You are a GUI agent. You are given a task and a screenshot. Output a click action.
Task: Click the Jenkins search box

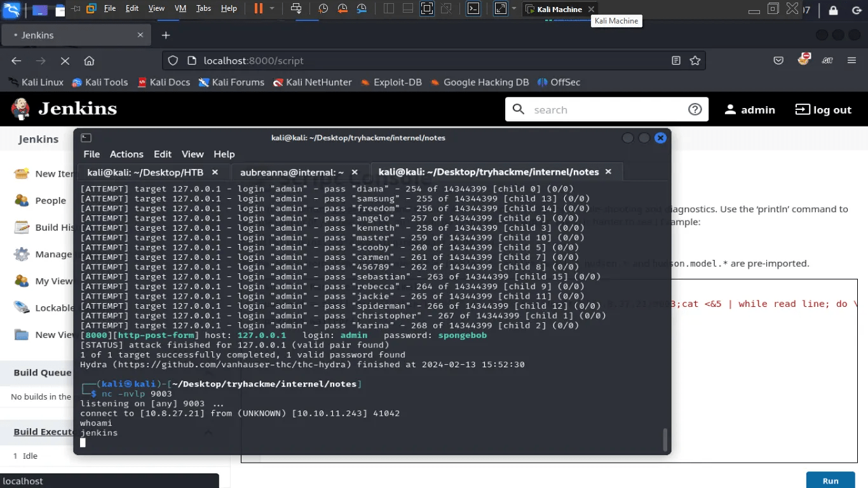point(607,109)
